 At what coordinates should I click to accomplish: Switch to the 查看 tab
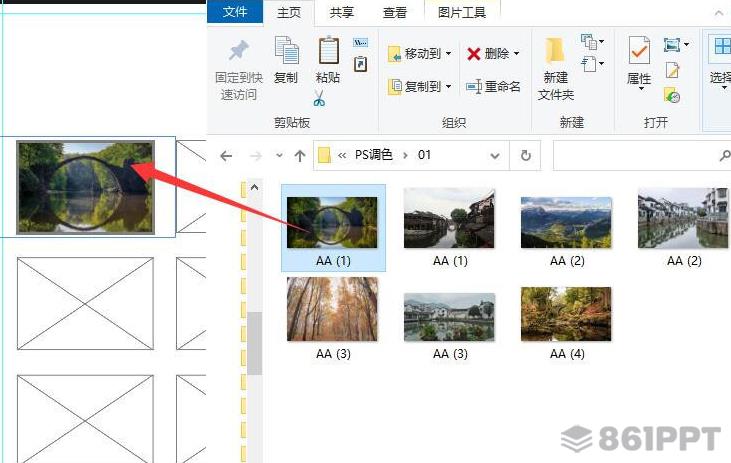(395, 12)
